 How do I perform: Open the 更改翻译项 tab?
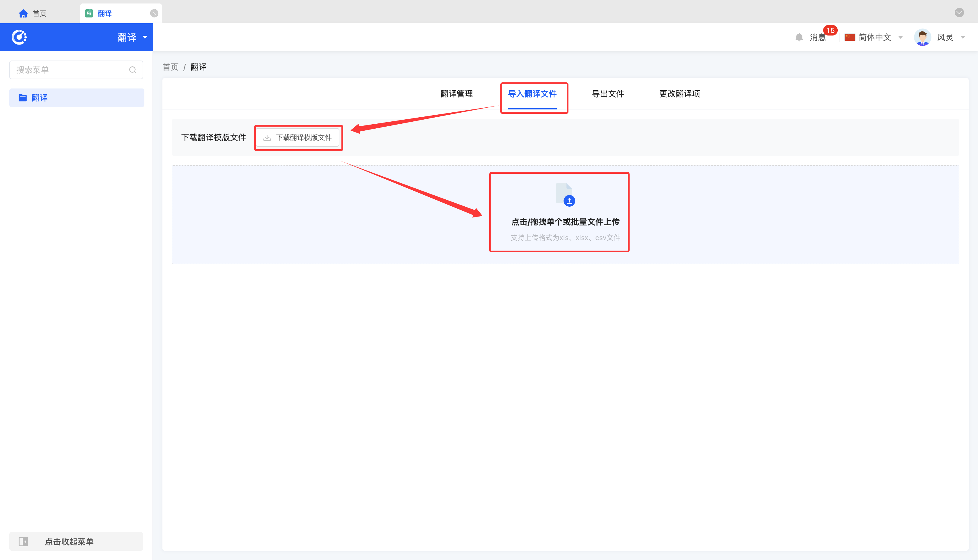(x=679, y=94)
